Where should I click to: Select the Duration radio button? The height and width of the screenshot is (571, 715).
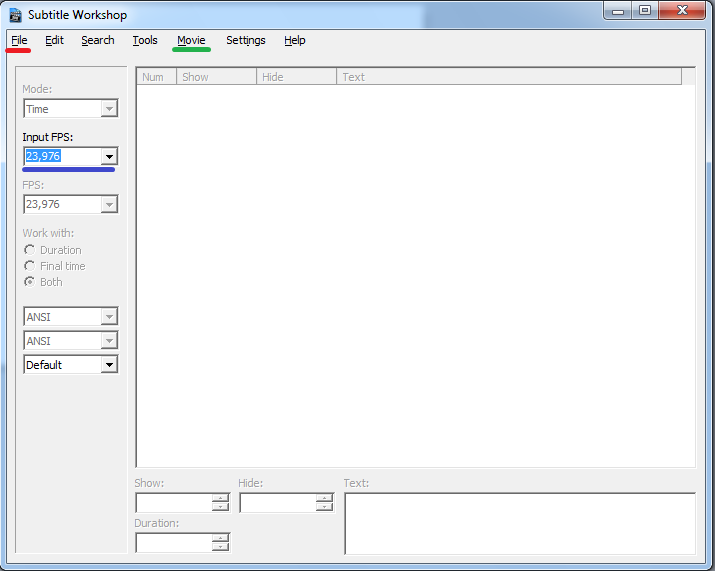[x=31, y=250]
